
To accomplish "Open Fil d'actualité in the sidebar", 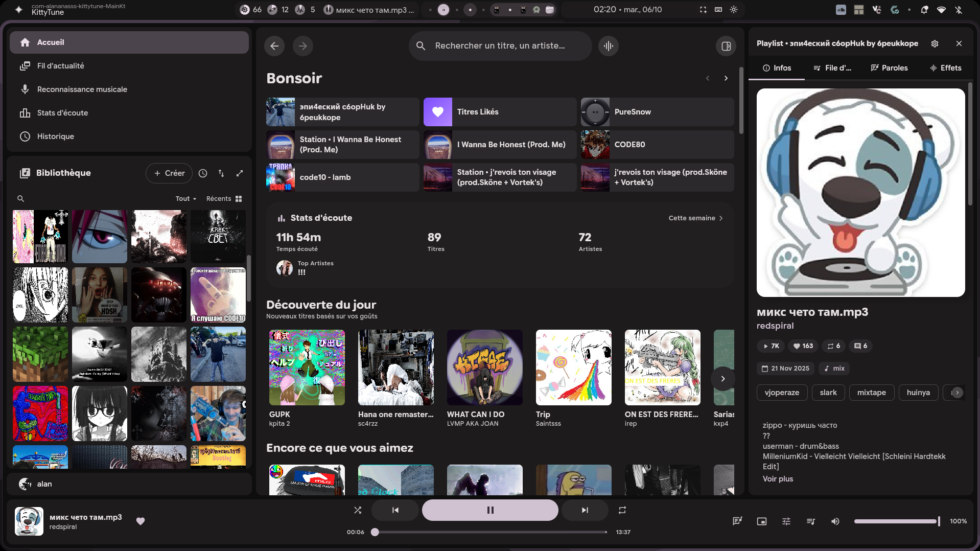I will [x=129, y=66].
